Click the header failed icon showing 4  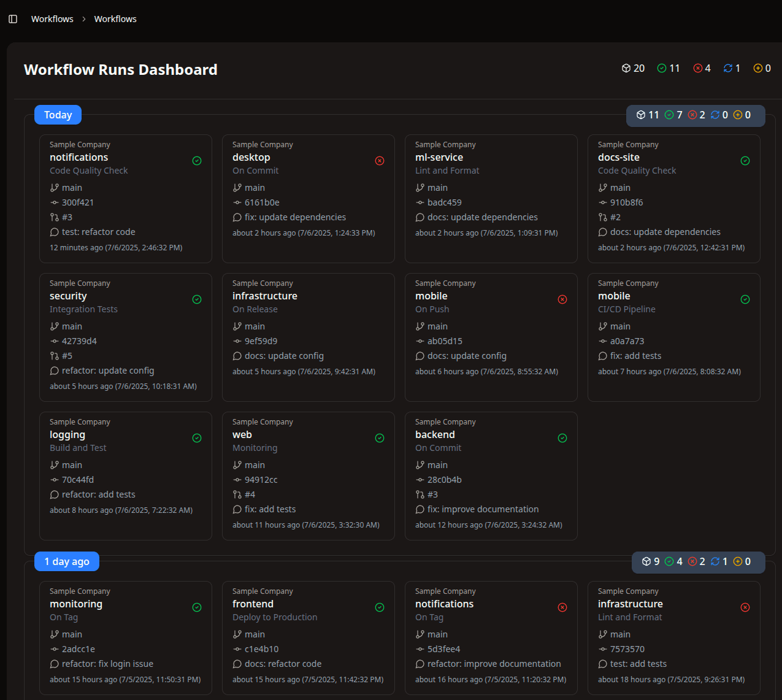click(698, 68)
